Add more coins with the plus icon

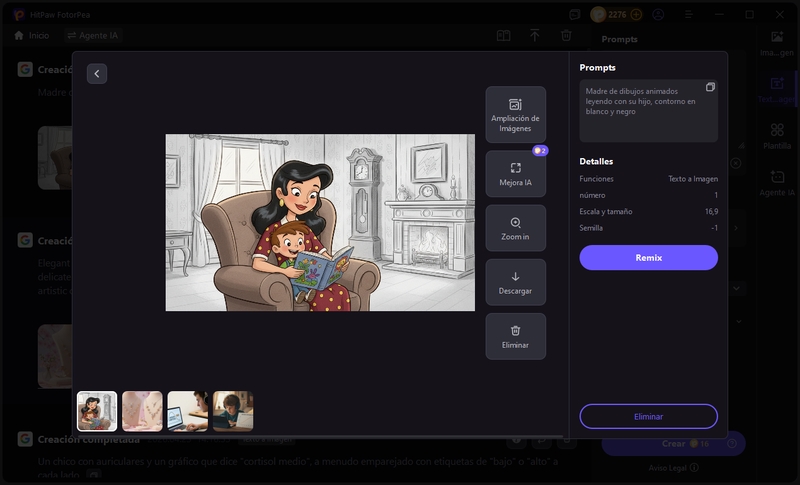coord(637,15)
